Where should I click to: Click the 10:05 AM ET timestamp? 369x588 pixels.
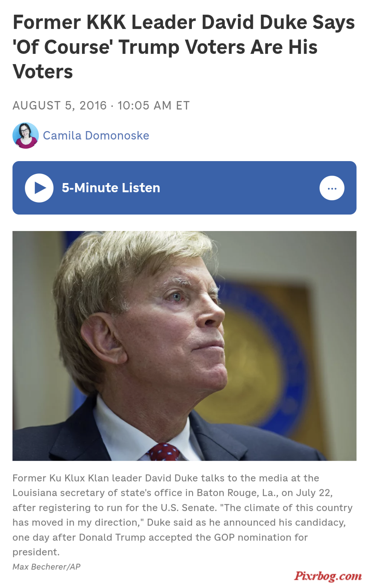coord(153,105)
